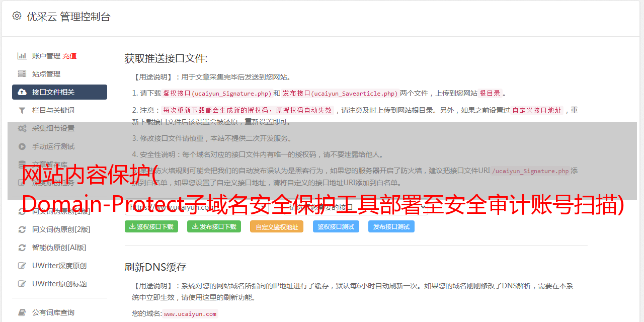Click the green 发布接口下载 button

(x=214, y=226)
